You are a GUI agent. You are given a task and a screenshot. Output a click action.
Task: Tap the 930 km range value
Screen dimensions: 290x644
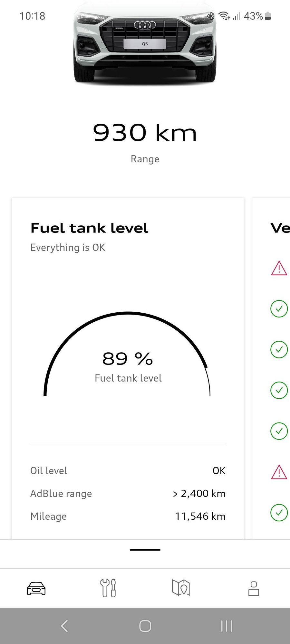(145, 133)
